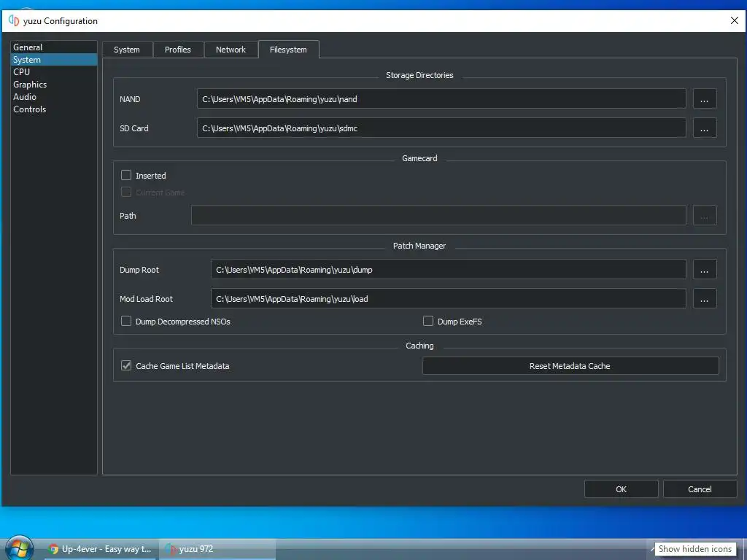Click the Dump Root path field
Viewport: 747px width, 560px height.
pyautogui.click(x=449, y=270)
